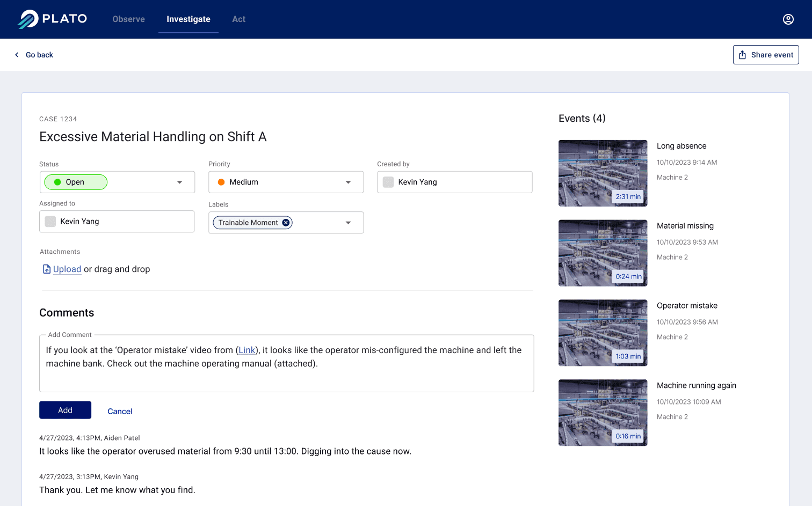Open the Act tab
Viewport: 812px width, 506px height.
[x=238, y=19]
